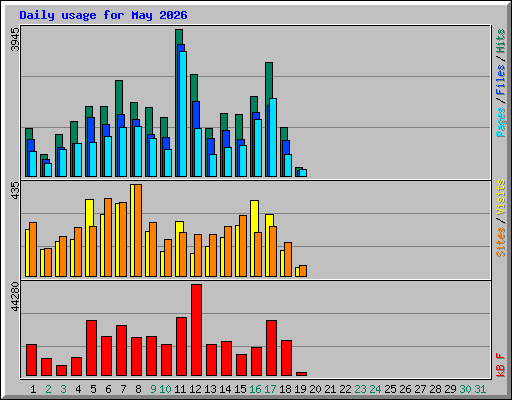Click the tallest red KB bar for day 12
This screenshot has height=400, width=512.
(x=196, y=330)
